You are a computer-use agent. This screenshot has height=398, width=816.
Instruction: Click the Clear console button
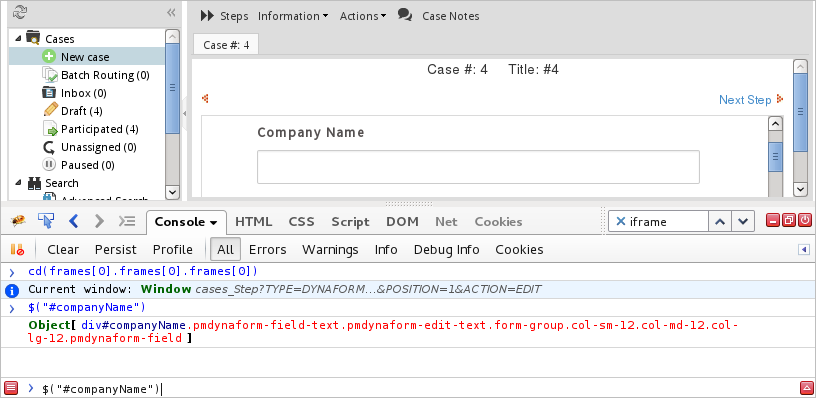(63, 250)
